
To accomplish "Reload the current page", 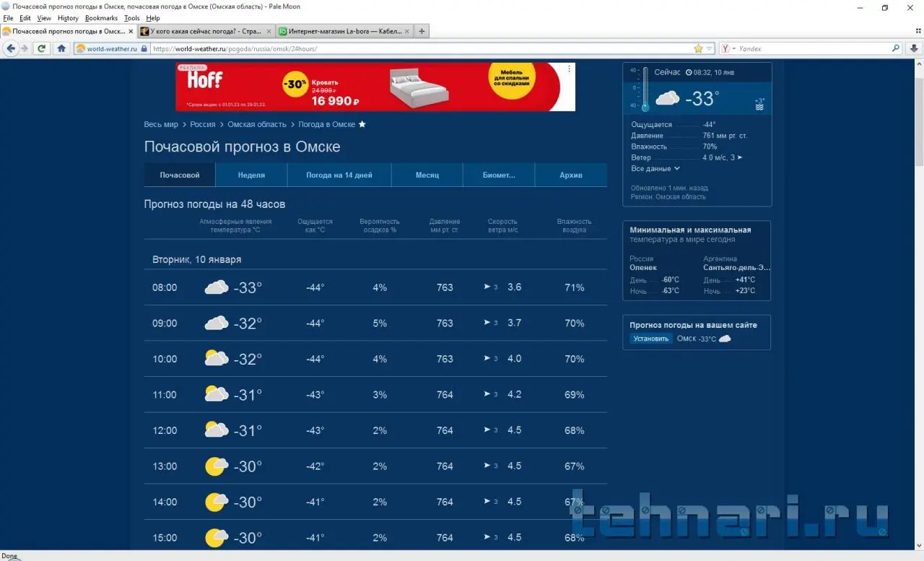I will click(42, 48).
